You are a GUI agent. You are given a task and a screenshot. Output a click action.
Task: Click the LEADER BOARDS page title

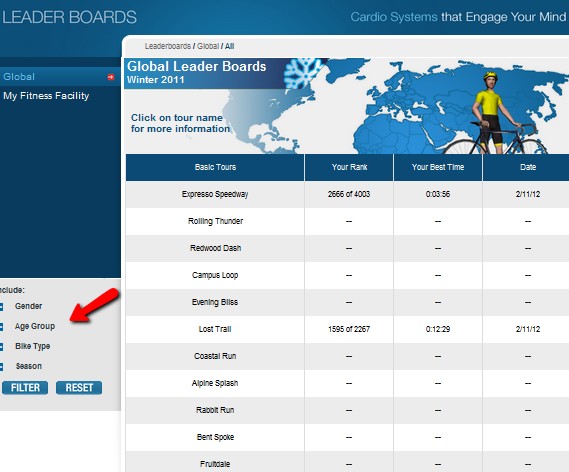coord(69,17)
